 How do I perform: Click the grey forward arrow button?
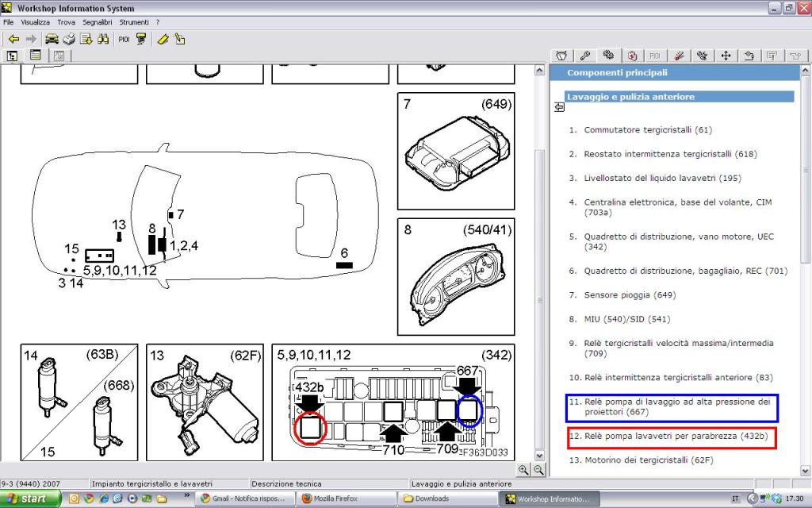coord(31,39)
